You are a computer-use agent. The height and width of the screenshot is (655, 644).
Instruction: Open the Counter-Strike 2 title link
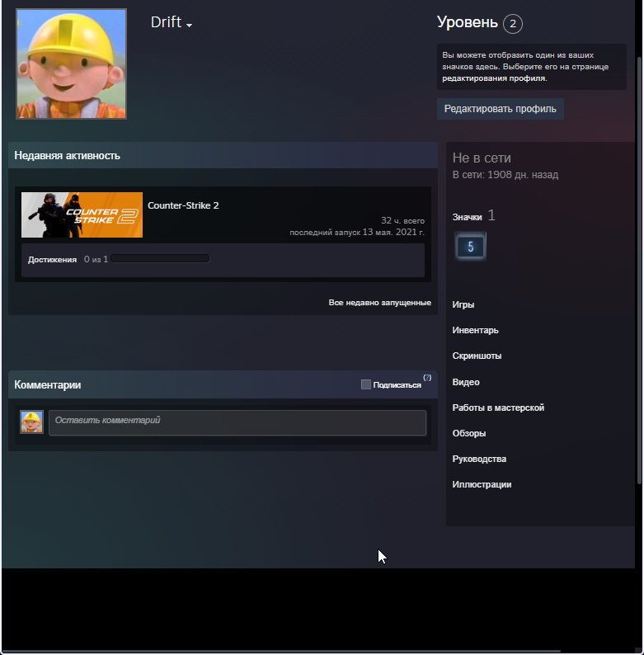(183, 205)
